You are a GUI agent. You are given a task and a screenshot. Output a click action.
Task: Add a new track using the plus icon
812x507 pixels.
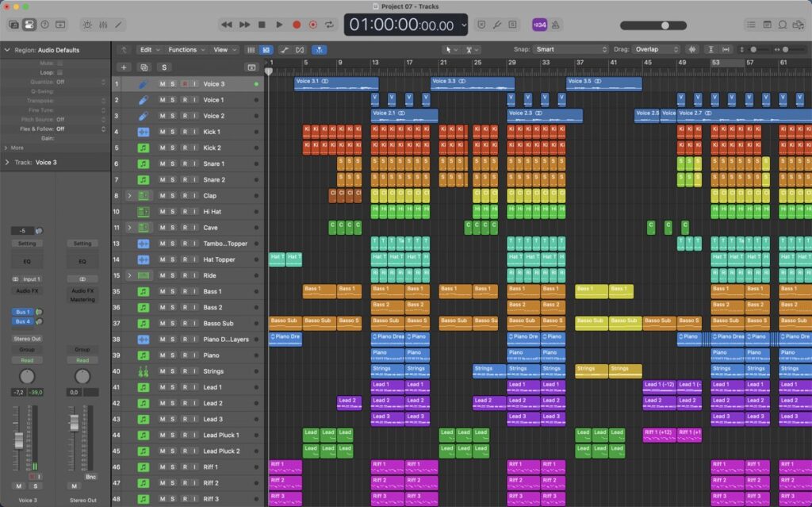coord(124,67)
